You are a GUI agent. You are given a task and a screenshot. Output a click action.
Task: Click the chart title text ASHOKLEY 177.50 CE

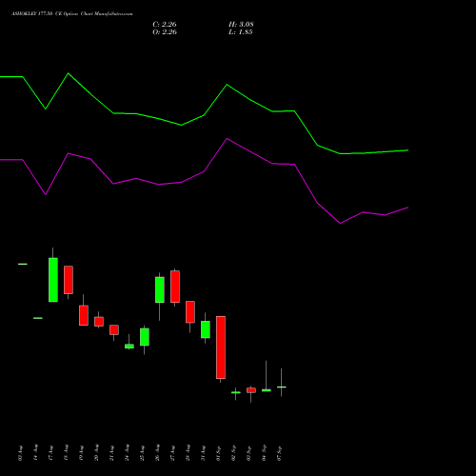coord(36,14)
